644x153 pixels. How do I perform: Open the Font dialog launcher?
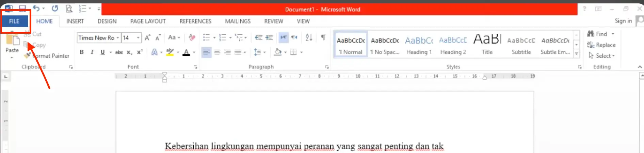[x=195, y=67]
